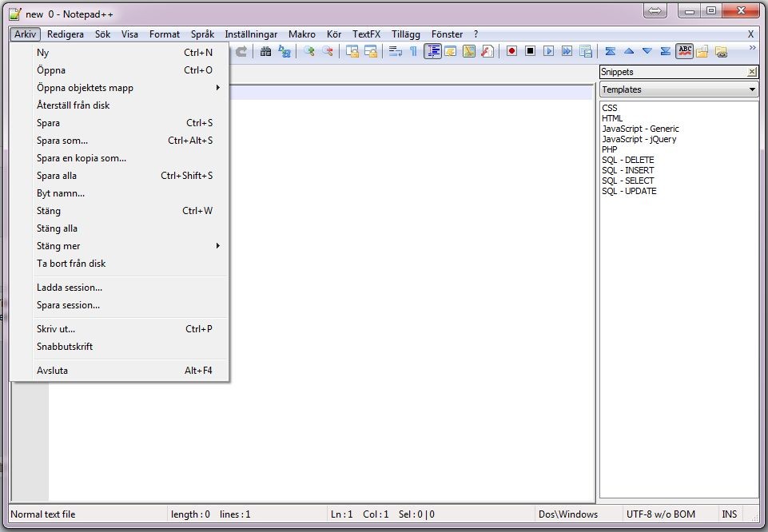Toggle the indent guide toolbar button

click(x=432, y=51)
